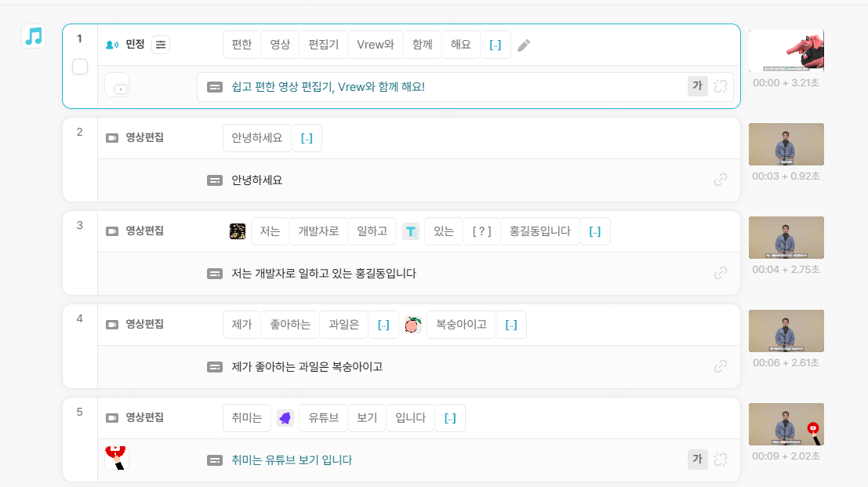Click the chain link icon in clip 2

pos(720,180)
